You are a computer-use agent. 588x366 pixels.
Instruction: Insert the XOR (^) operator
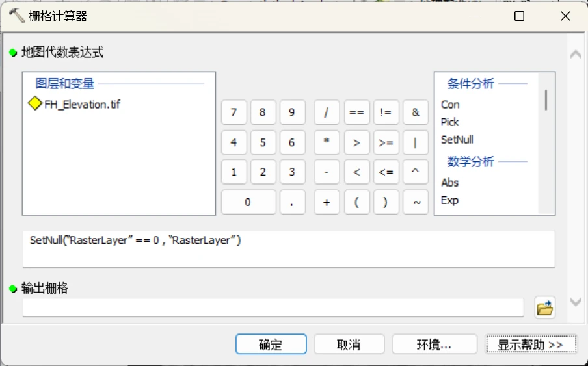416,172
